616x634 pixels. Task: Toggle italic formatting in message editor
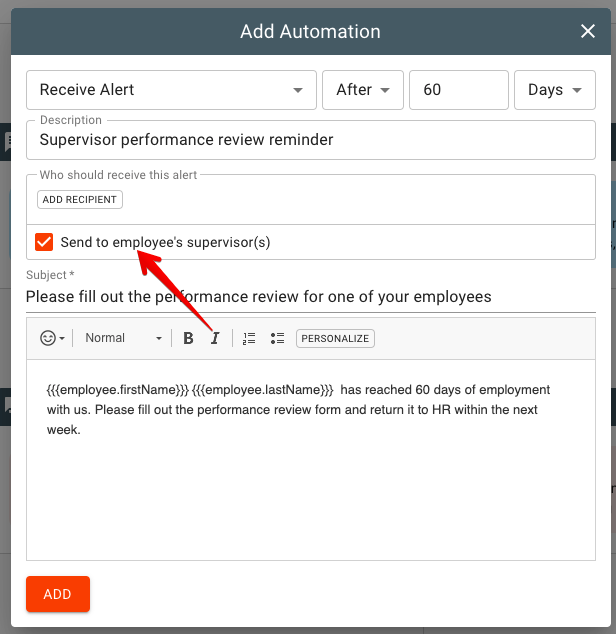[x=215, y=338]
